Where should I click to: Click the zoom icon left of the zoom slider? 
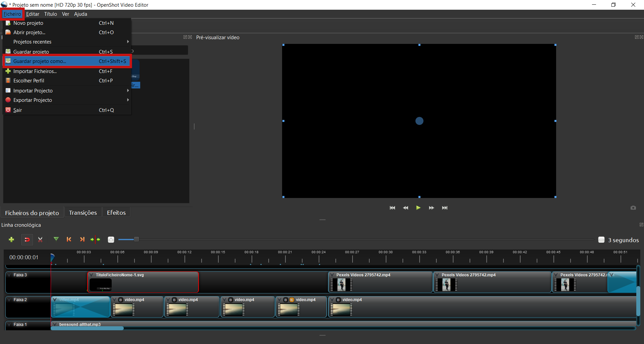(x=111, y=239)
